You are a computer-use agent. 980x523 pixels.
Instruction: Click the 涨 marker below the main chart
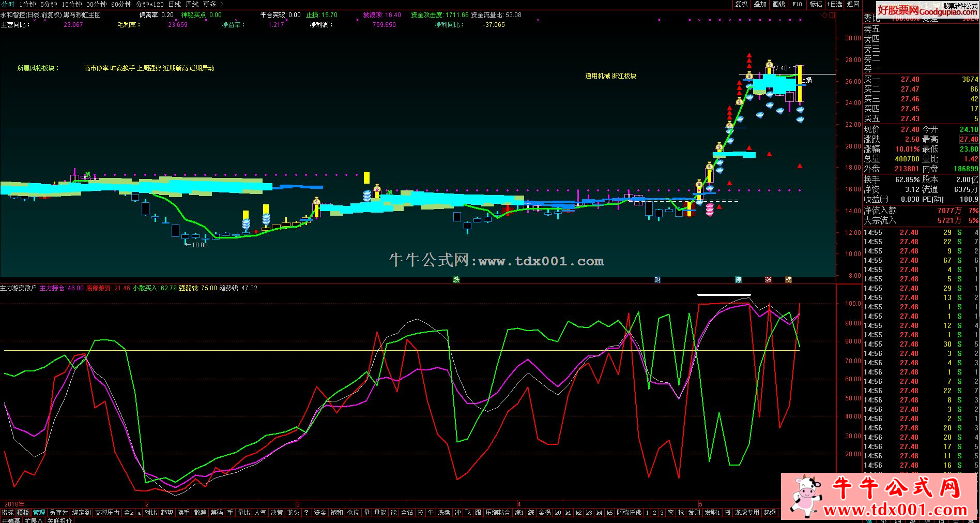click(x=769, y=280)
